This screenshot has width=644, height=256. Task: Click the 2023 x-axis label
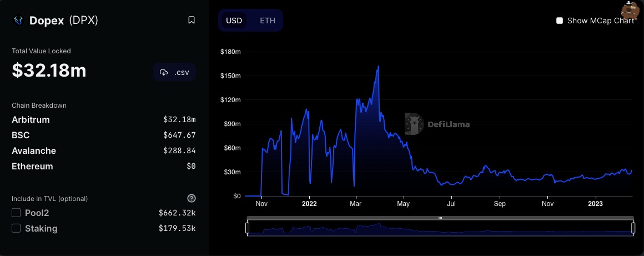pos(596,204)
